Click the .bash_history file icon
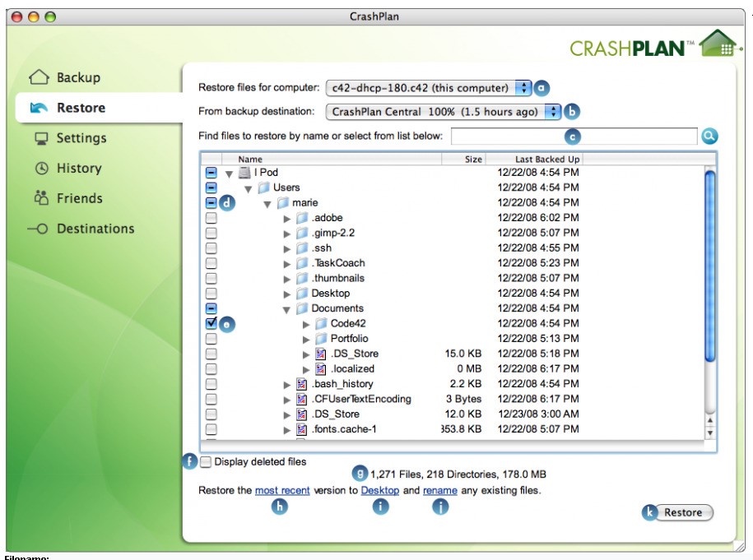The width and height of the screenshot is (753, 560). pos(301,384)
